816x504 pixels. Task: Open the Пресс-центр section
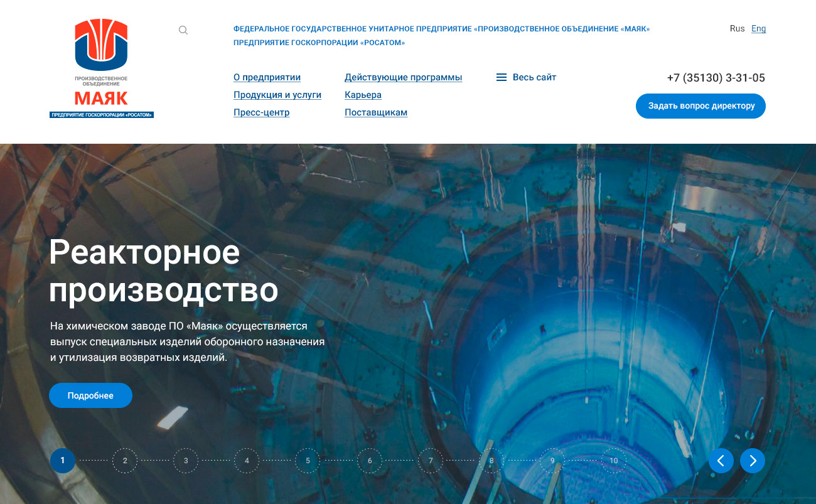pos(261,112)
